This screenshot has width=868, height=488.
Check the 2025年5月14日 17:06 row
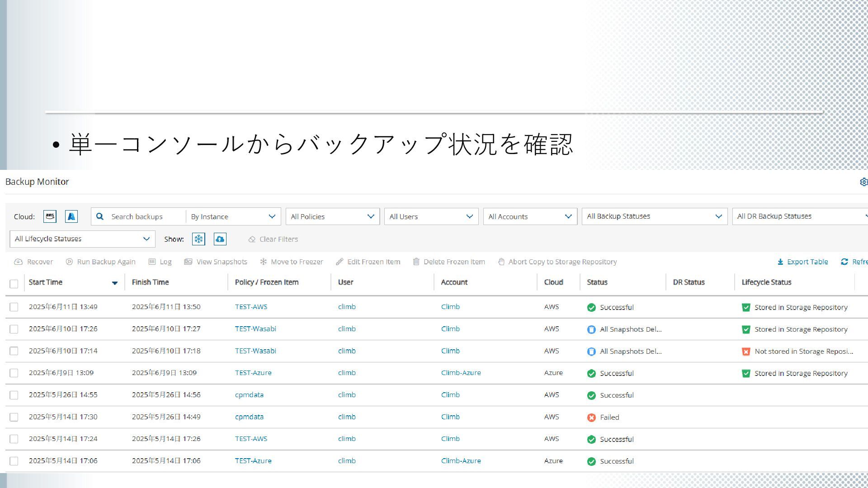pyautogui.click(x=14, y=461)
